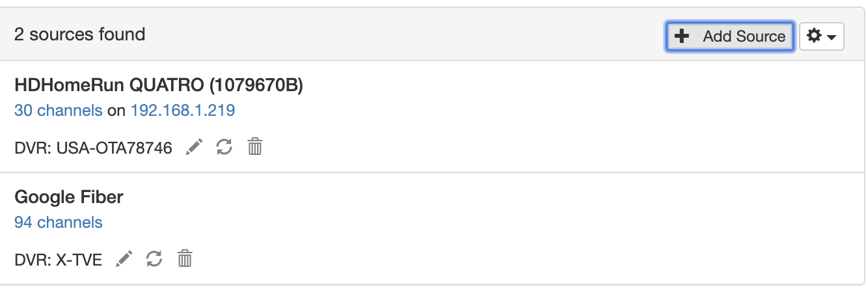Viewport: 868px width, 289px height.
Task: Click the word "on" before the IP address
Action: [x=116, y=111]
